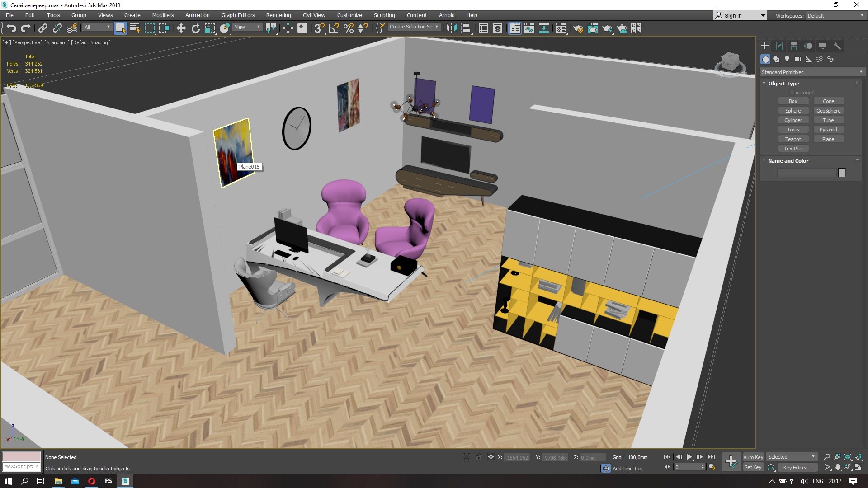868x488 pixels.
Task: Pick the Select and Rotate tool
Action: [x=195, y=28]
